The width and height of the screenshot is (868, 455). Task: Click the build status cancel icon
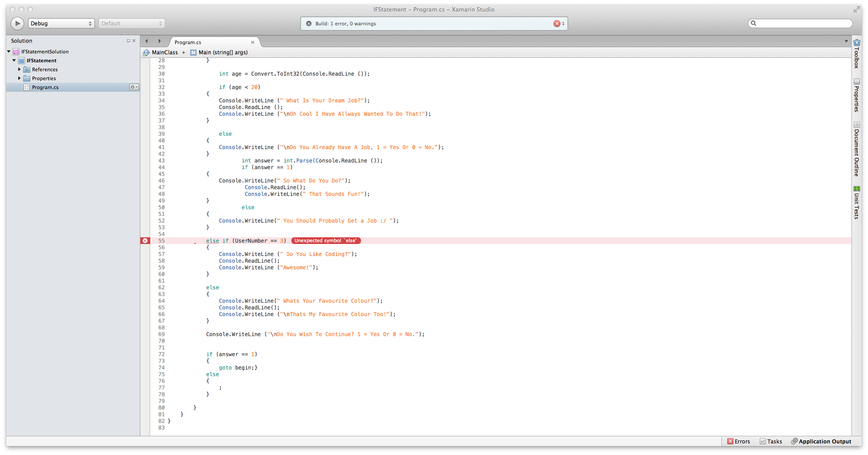(x=309, y=24)
